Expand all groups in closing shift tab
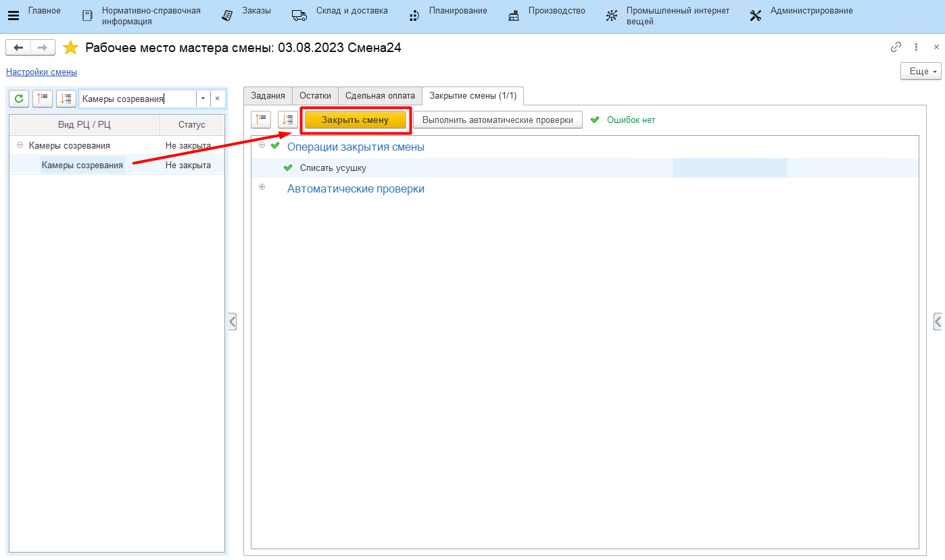Image resolution: width=945 pixels, height=560 pixels. point(287,120)
